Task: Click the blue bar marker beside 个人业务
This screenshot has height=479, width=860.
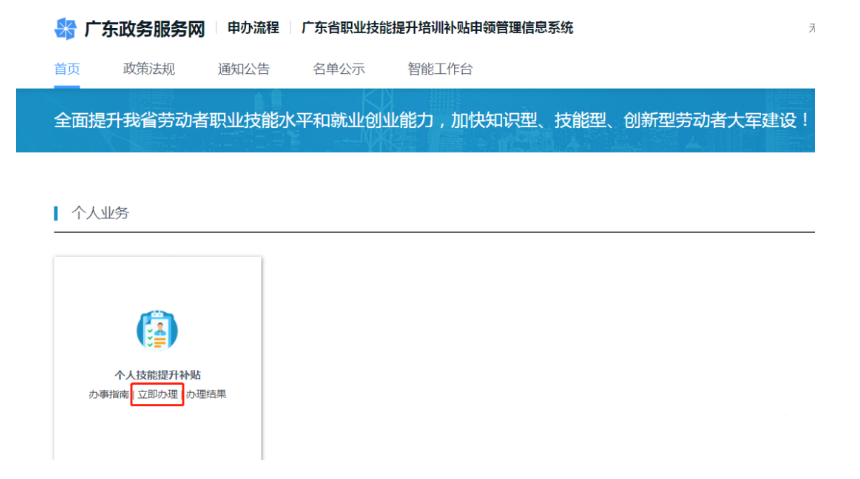Action: click(56, 213)
